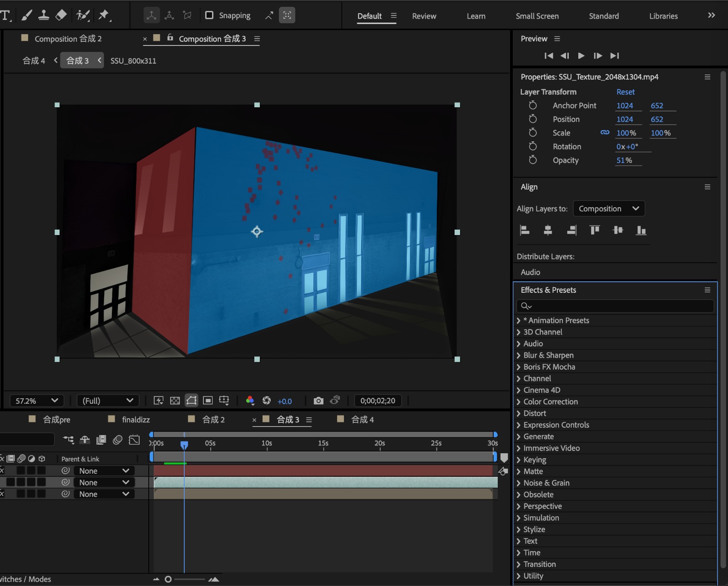Select the Eraser tool
This screenshot has height=586, width=728.
61,15
